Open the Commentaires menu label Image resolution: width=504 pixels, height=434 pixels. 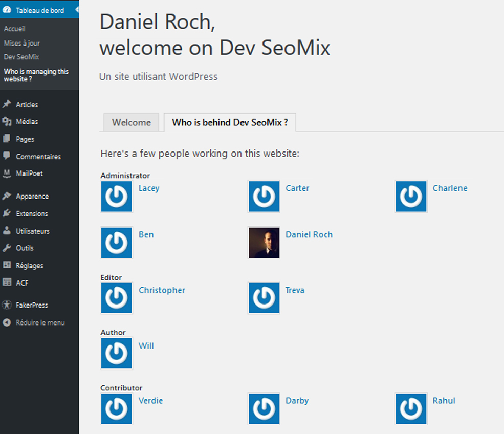[x=38, y=157]
